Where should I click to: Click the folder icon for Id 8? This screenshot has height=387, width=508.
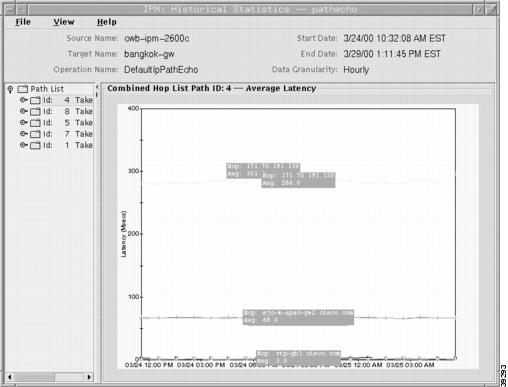click(35, 111)
